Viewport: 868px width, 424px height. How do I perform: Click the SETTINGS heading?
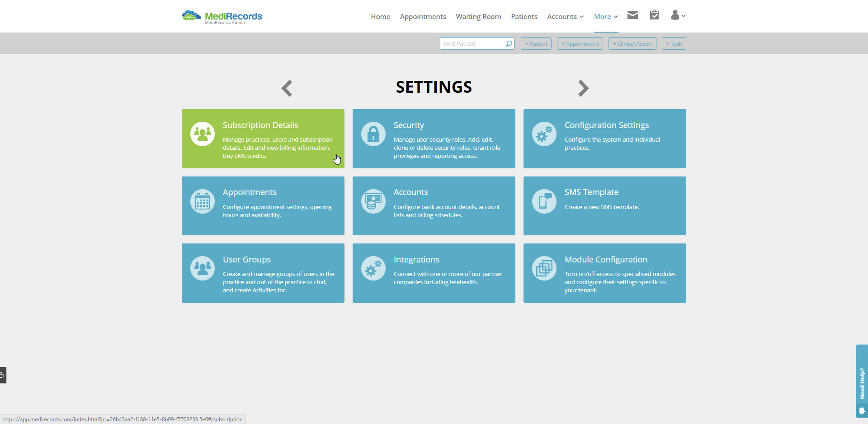tap(434, 87)
